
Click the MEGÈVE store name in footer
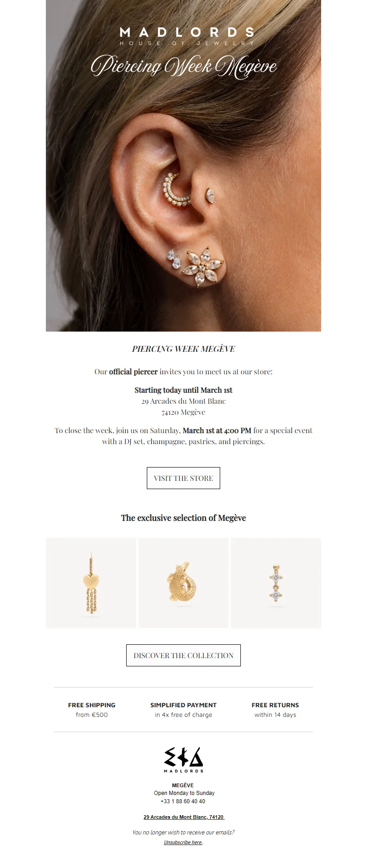pyautogui.click(x=183, y=785)
